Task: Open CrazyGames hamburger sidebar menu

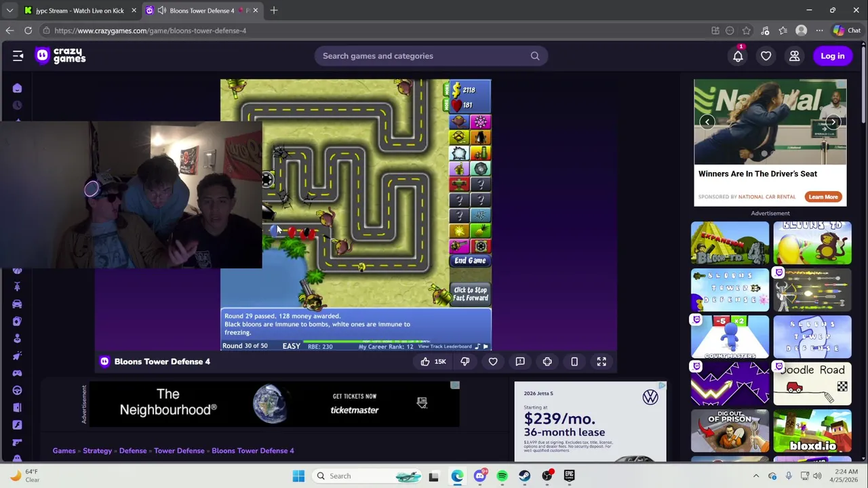Action: click(18, 56)
